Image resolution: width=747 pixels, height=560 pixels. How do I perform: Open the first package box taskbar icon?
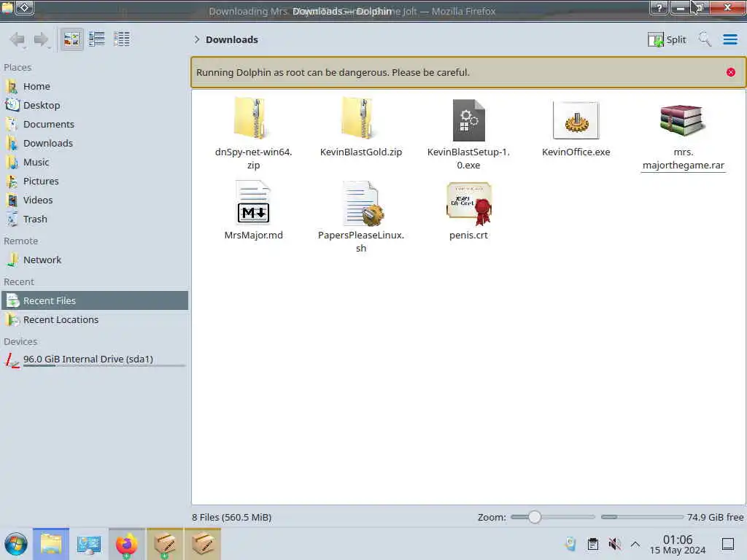(x=164, y=544)
